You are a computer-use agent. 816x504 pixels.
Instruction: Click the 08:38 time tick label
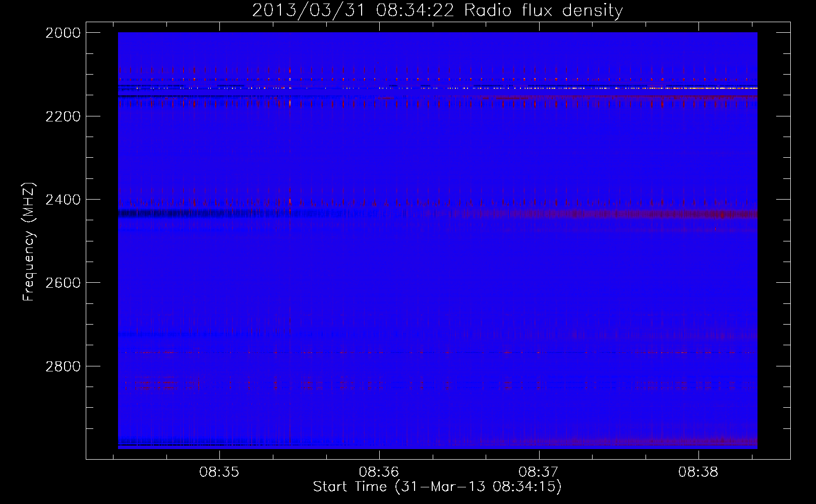tap(698, 472)
